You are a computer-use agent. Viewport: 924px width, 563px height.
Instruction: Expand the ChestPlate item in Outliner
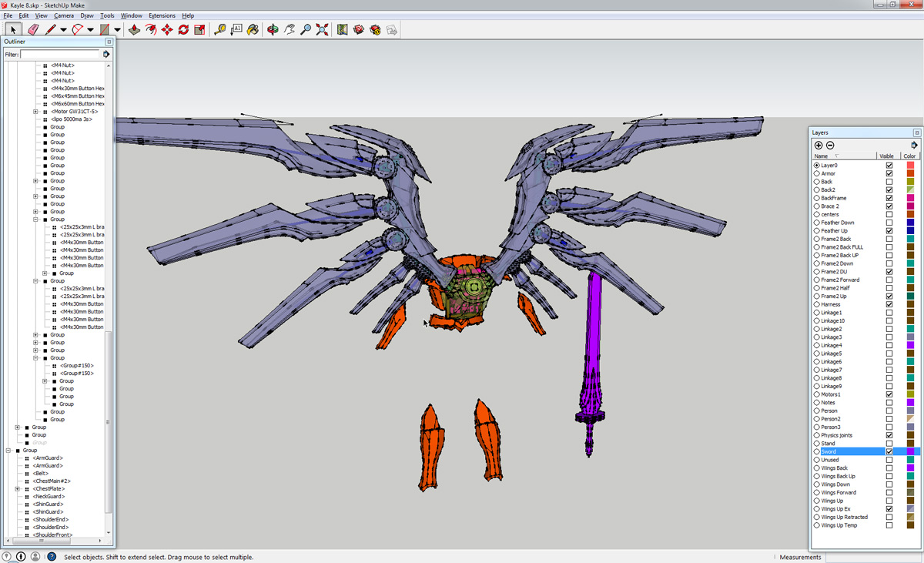(x=17, y=489)
